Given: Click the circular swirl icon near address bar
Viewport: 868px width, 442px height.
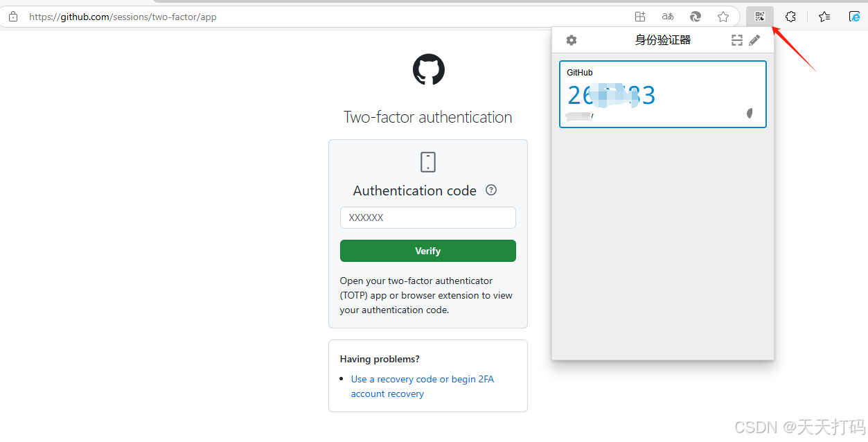Looking at the screenshot, I should click(695, 16).
